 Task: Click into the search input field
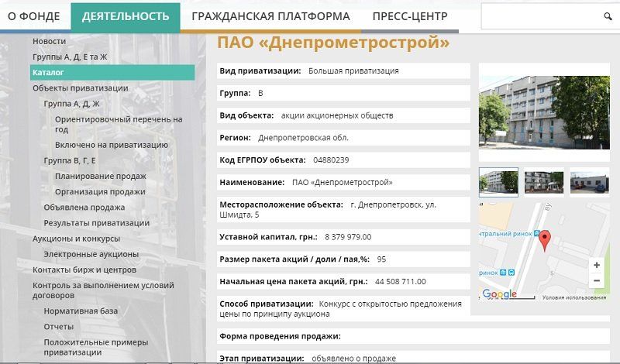[x=539, y=16]
